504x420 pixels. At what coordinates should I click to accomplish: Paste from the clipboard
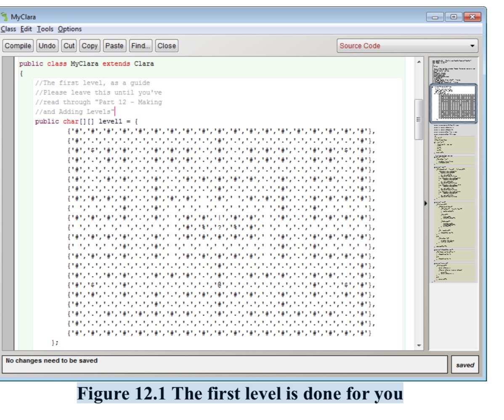coord(114,46)
